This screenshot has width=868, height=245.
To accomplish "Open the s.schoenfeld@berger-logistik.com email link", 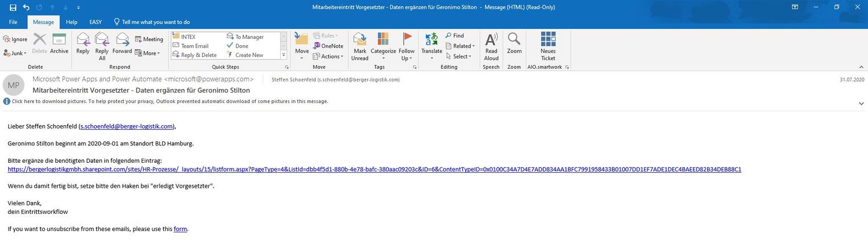I will pos(127,126).
